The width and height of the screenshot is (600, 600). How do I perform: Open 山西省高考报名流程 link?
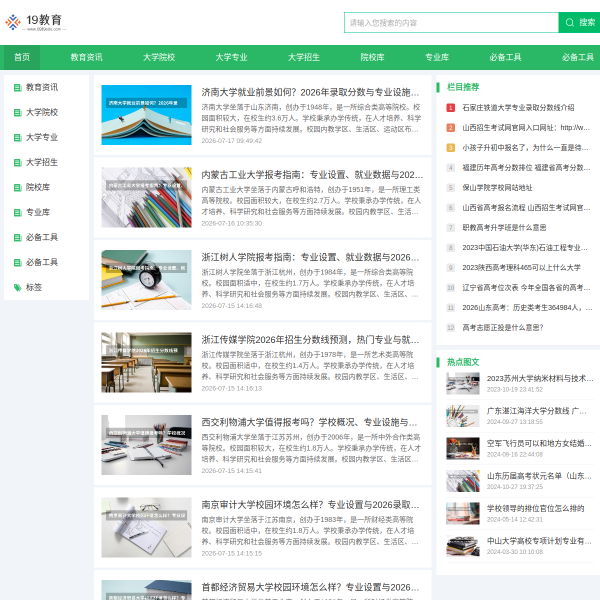pos(526,207)
